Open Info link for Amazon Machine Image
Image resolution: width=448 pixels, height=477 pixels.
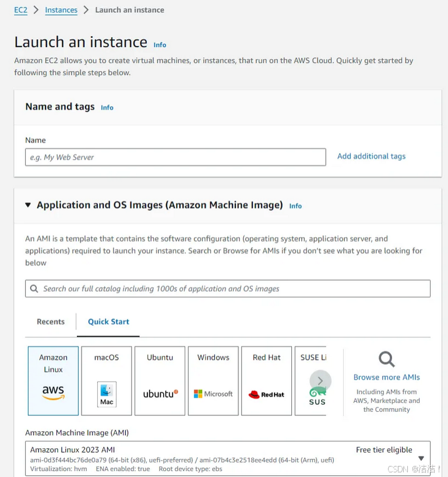[x=295, y=206]
